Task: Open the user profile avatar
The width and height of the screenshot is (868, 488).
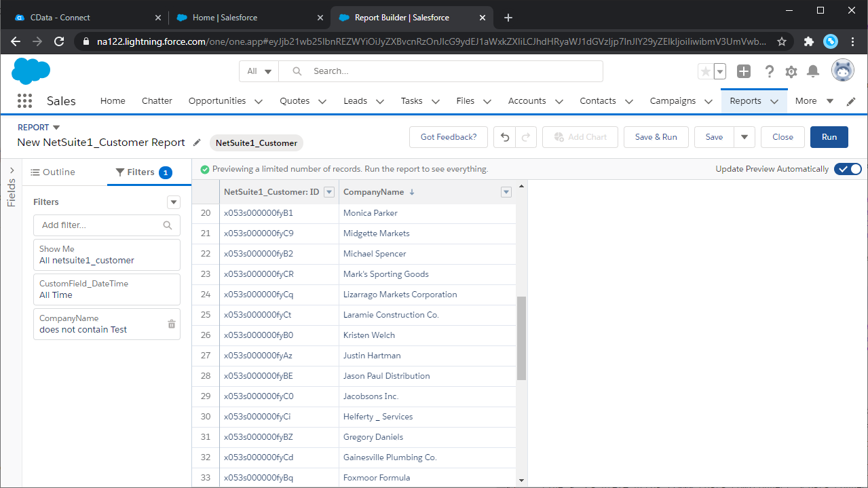Action: [843, 71]
